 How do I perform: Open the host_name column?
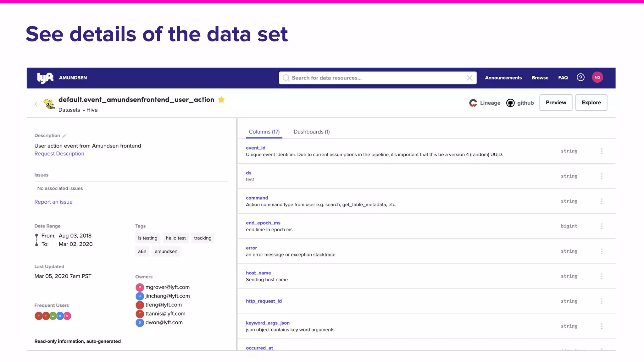(x=258, y=273)
